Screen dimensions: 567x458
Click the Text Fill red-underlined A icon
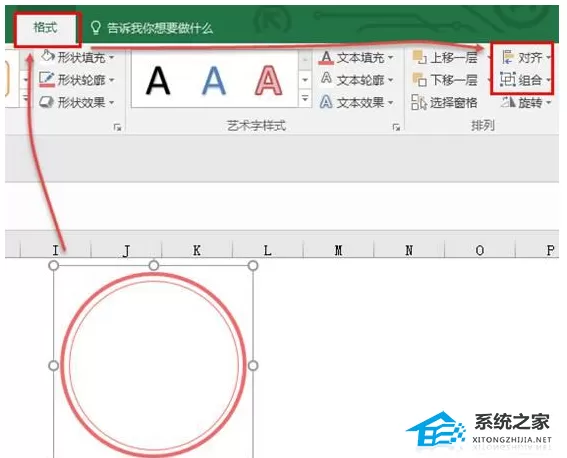tap(326, 57)
